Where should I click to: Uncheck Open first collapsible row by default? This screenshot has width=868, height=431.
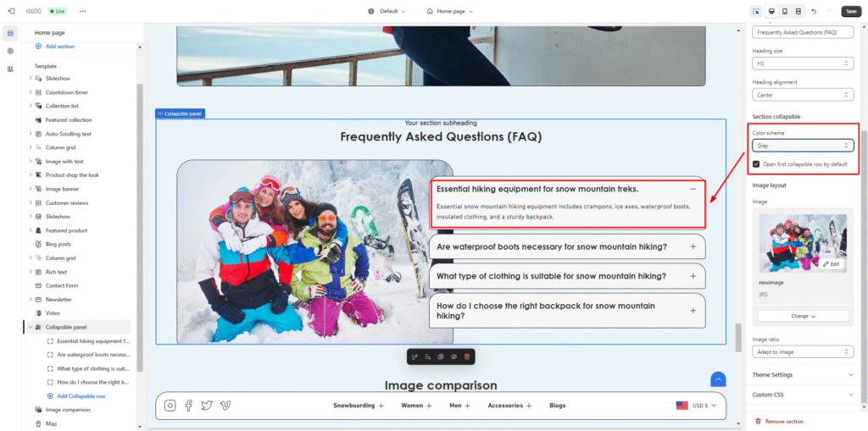tap(756, 163)
